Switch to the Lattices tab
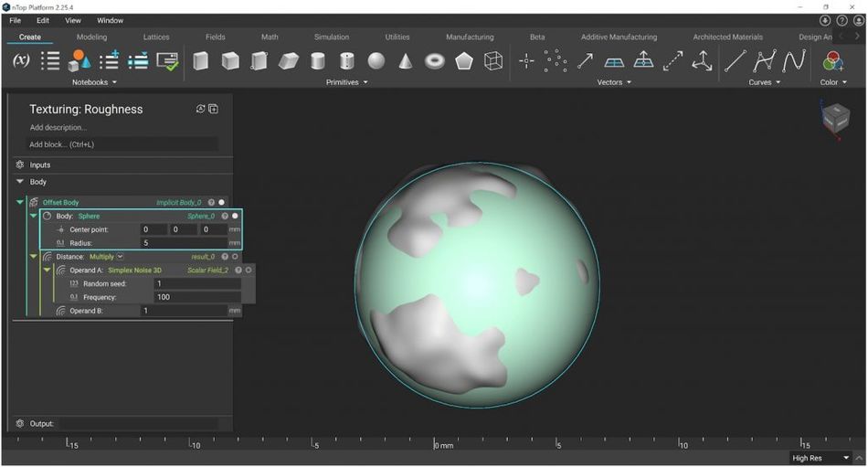This screenshot has width=868, height=467. 156,37
